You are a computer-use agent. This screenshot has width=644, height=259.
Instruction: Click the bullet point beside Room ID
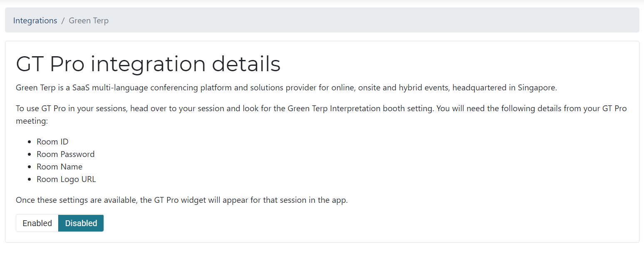pos(29,142)
